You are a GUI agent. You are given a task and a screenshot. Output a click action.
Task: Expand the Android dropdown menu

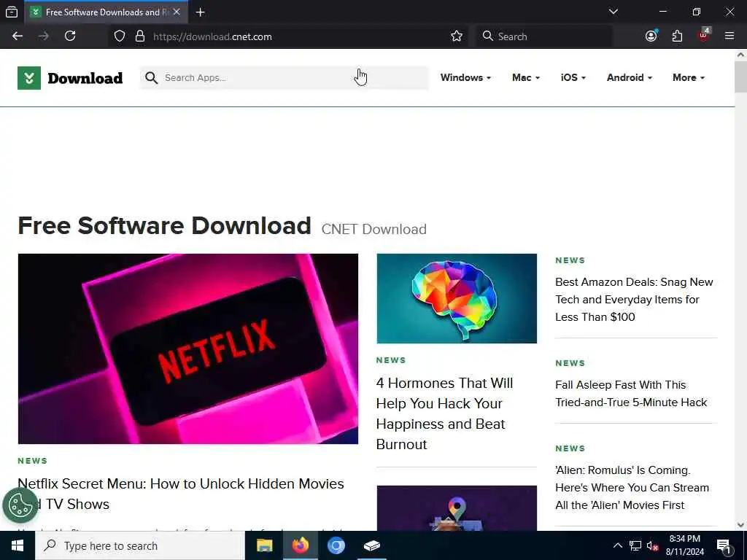click(x=630, y=77)
